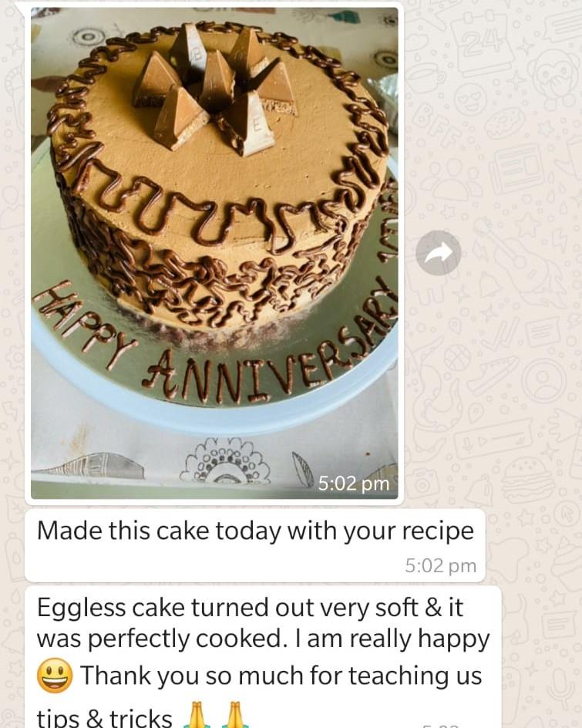Open the cake photo in full view
582x728 pixels.
pyautogui.click(x=214, y=253)
